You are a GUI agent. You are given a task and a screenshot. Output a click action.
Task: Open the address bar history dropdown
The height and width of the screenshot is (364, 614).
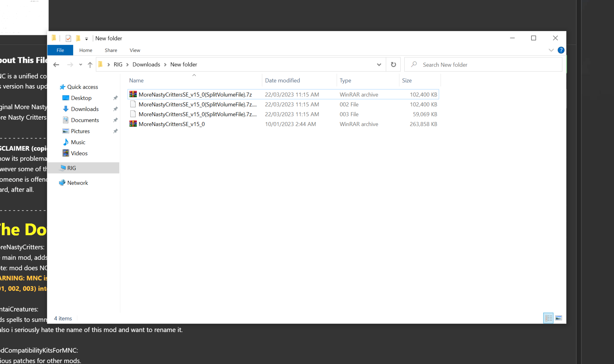click(x=379, y=65)
